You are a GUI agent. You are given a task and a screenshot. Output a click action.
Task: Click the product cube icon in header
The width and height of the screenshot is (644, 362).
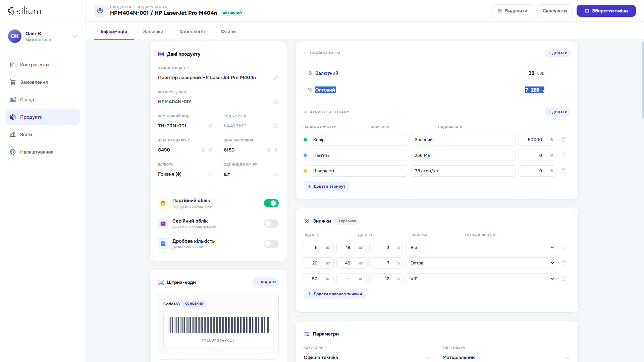click(x=100, y=11)
